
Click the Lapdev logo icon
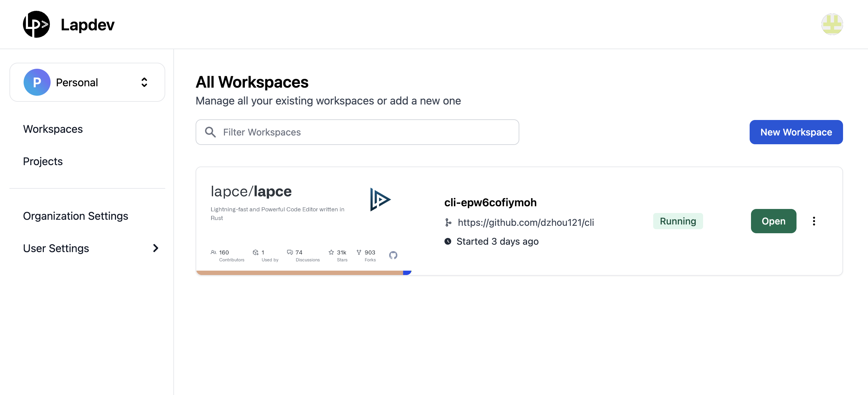pos(36,24)
